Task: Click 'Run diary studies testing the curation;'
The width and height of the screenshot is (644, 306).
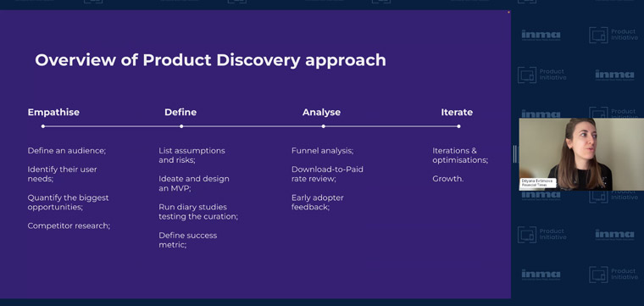Action: tap(198, 212)
